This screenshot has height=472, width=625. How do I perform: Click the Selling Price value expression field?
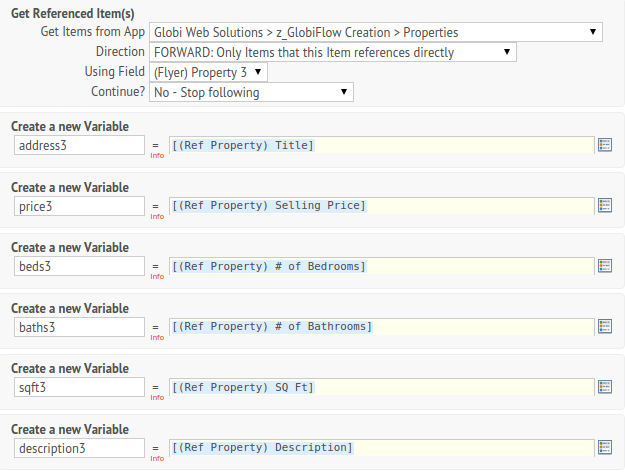tap(381, 206)
